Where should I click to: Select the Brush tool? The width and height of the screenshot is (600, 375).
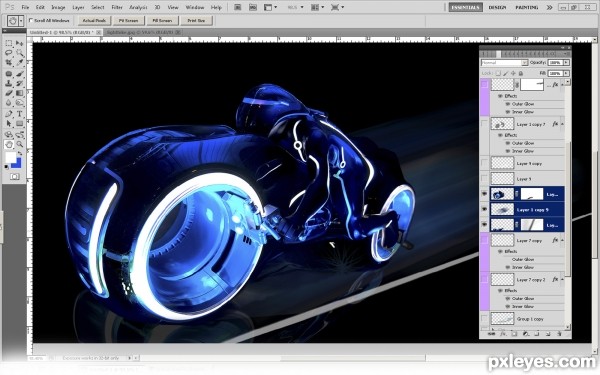coord(20,74)
